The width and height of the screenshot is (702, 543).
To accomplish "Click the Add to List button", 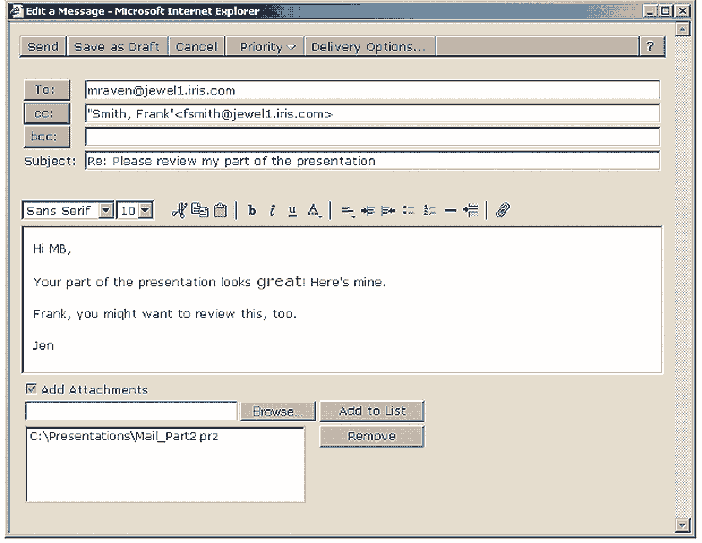I will 372,411.
